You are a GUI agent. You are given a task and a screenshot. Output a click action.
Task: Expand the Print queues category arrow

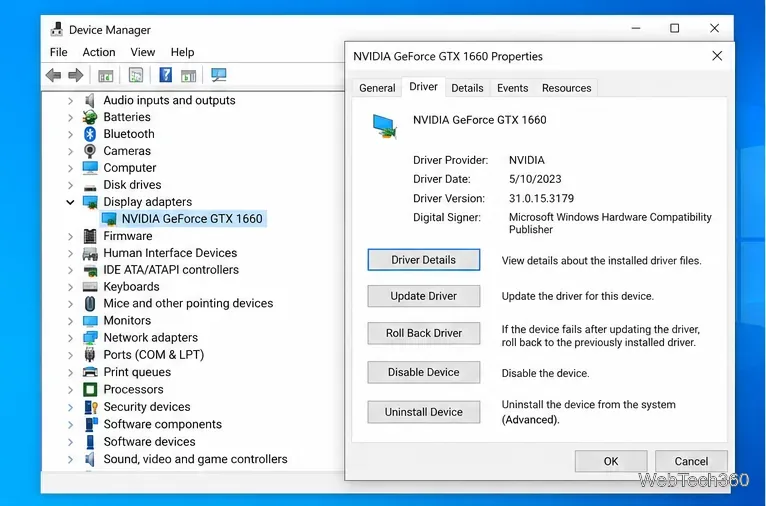[x=70, y=372]
